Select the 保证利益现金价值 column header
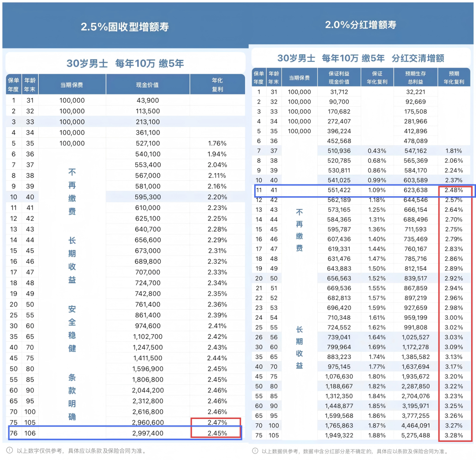476x460 pixels. click(x=339, y=78)
